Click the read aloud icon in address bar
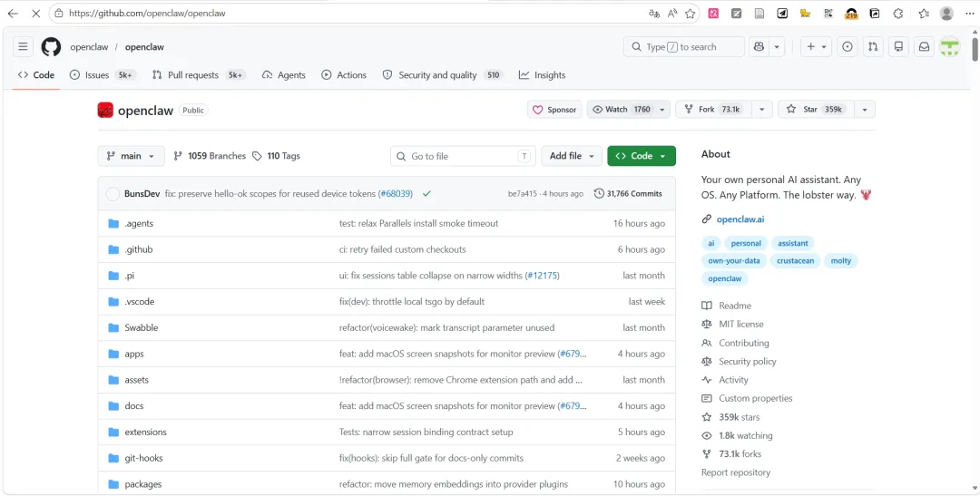The image size is (980, 496). [x=672, y=13]
